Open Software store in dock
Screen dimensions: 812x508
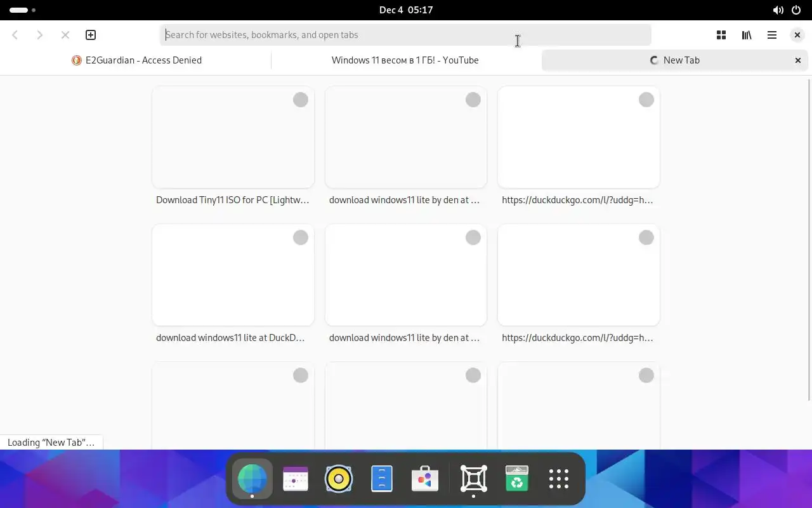tap(425, 479)
